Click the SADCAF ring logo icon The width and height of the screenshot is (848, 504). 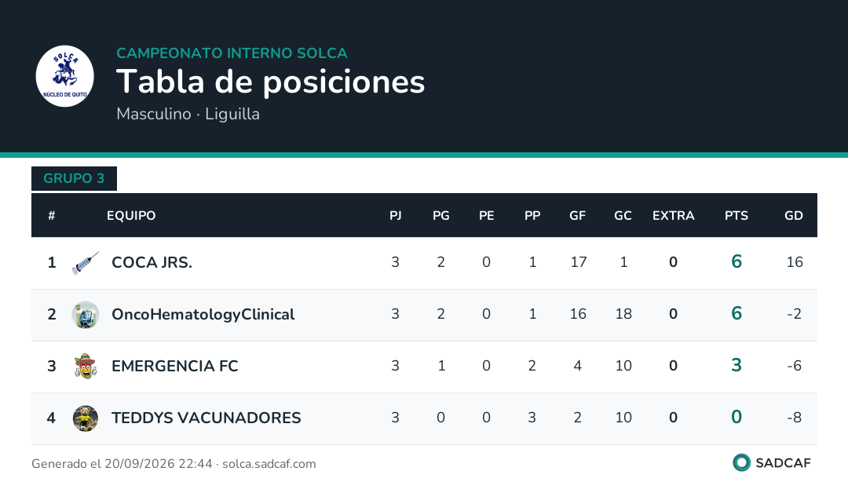click(x=741, y=463)
